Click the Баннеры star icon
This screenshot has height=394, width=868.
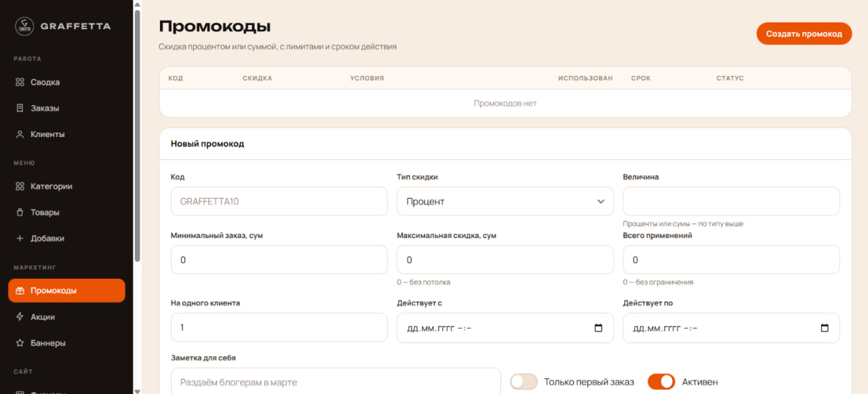pos(20,343)
